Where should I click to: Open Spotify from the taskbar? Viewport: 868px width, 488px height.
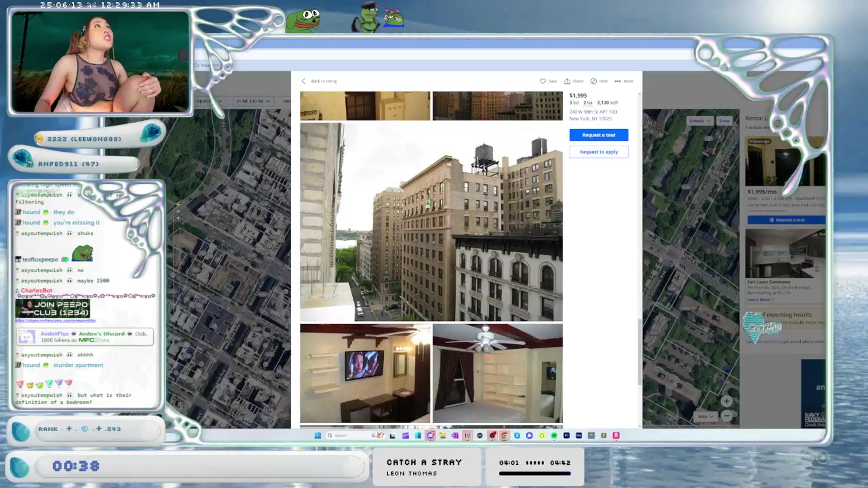pyautogui.click(x=554, y=436)
